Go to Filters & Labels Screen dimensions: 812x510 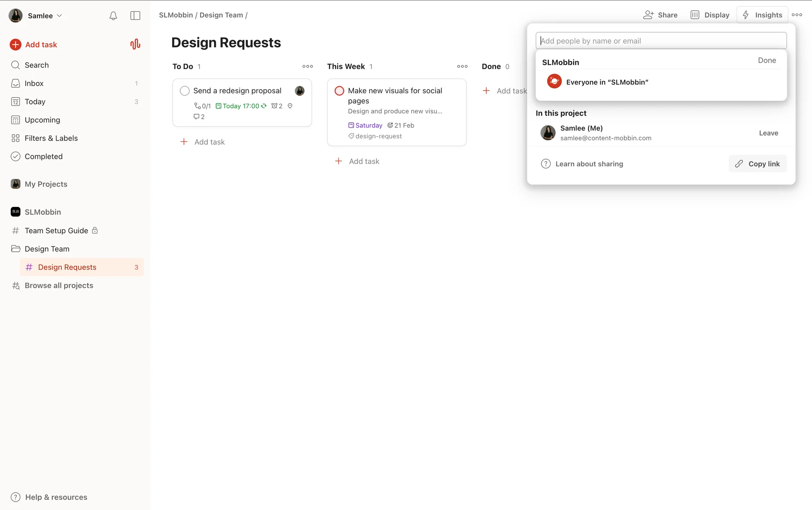(x=51, y=138)
